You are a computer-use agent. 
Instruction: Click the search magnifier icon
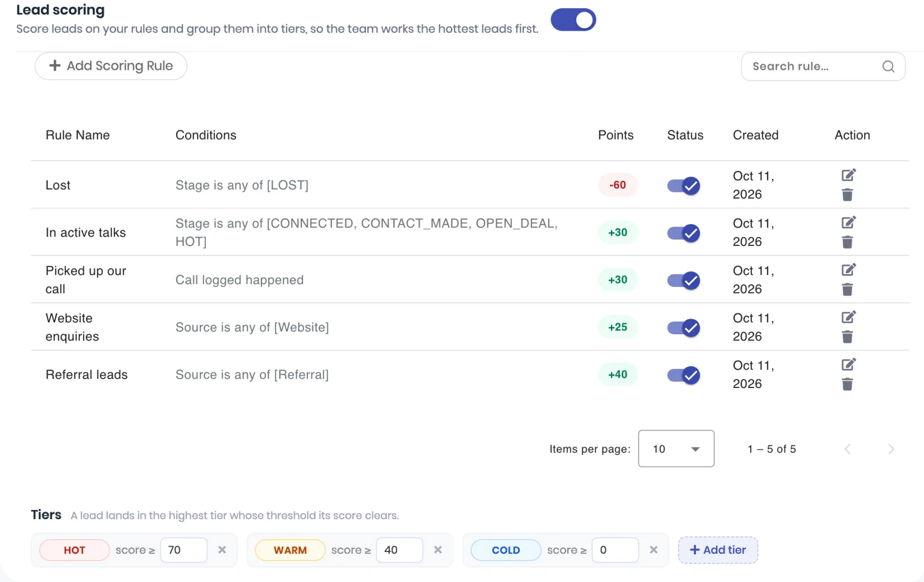click(x=888, y=66)
